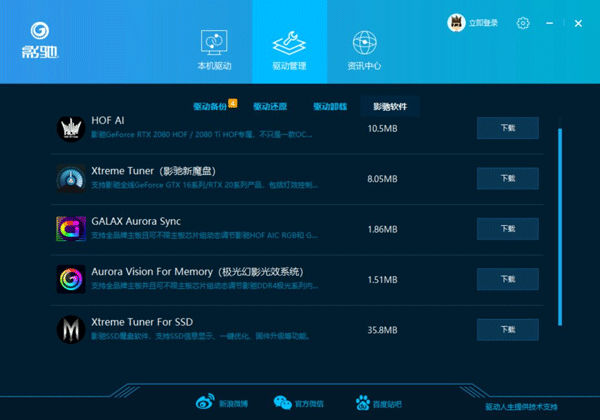Viewport: 600px width, 420px height.
Task: Switch to the 驱动还原 sub-tab
Action: (270, 106)
